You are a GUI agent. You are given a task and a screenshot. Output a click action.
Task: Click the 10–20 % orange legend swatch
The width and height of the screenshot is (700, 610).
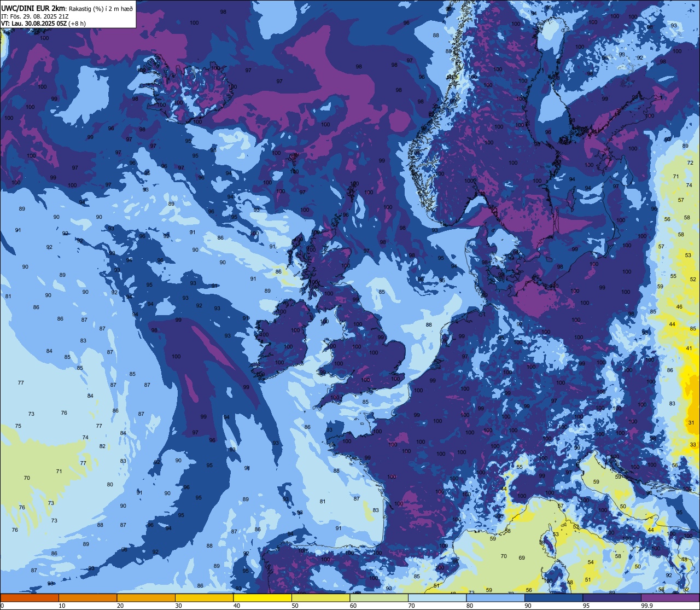click(87, 597)
